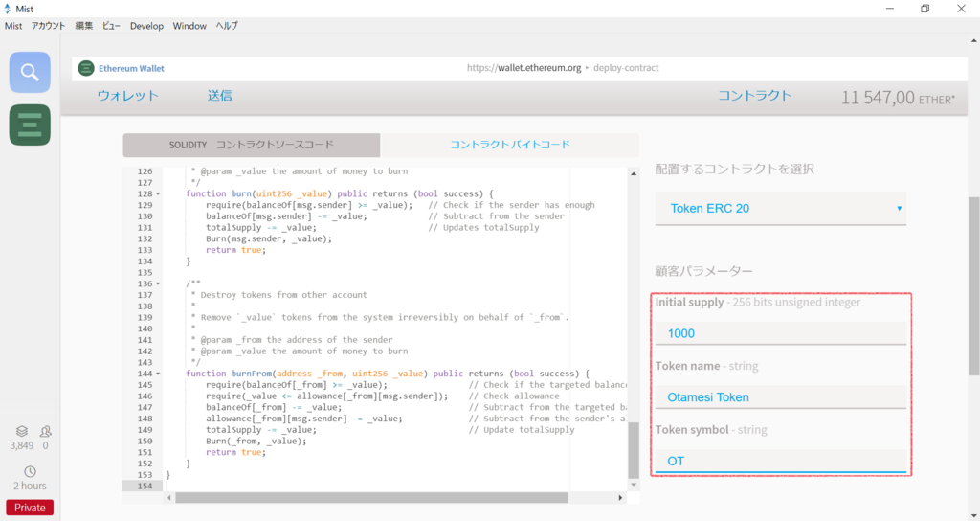The width and height of the screenshot is (980, 521).
Task: Open the Token ERC 20 contract dropdown
Action: [x=781, y=208]
